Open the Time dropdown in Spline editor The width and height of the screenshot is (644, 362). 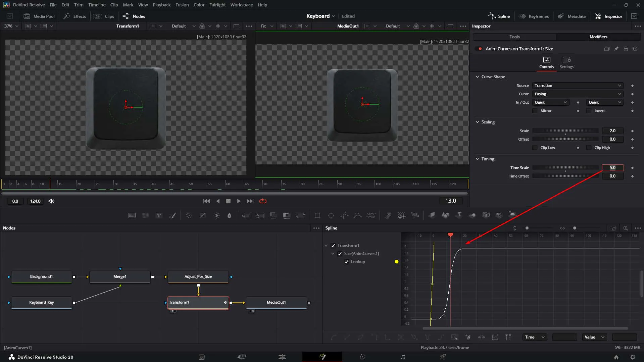[x=534, y=337]
